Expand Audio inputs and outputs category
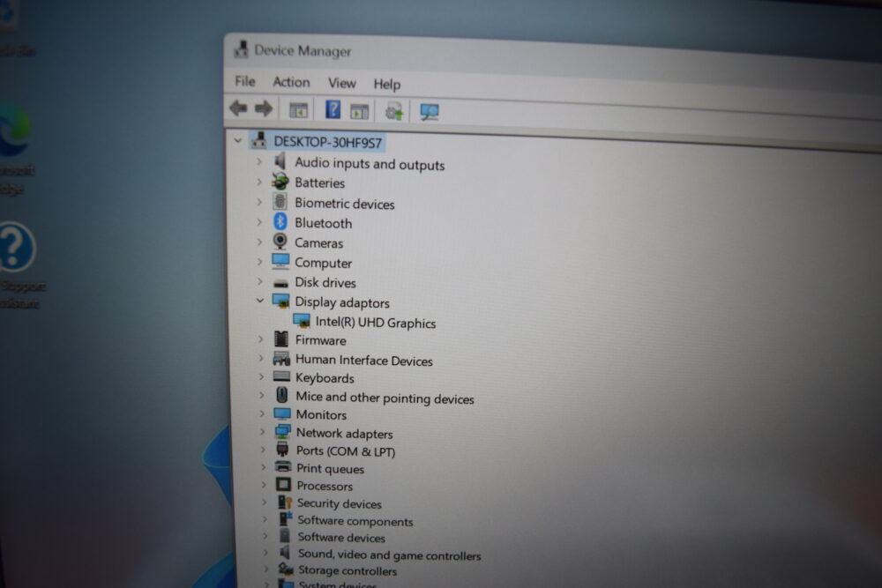This screenshot has height=588, width=882. pos(258,161)
